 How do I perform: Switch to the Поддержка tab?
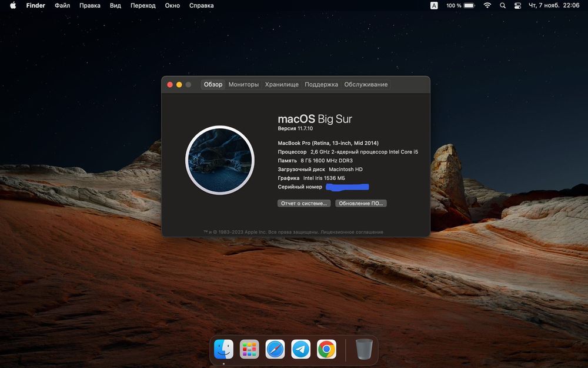[322, 84]
